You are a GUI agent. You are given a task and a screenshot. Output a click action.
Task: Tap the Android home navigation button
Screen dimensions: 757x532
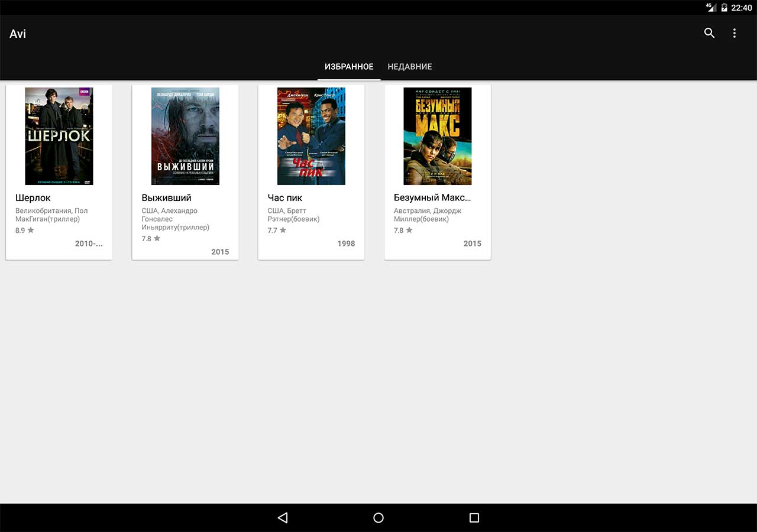pyautogui.click(x=378, y=518)
